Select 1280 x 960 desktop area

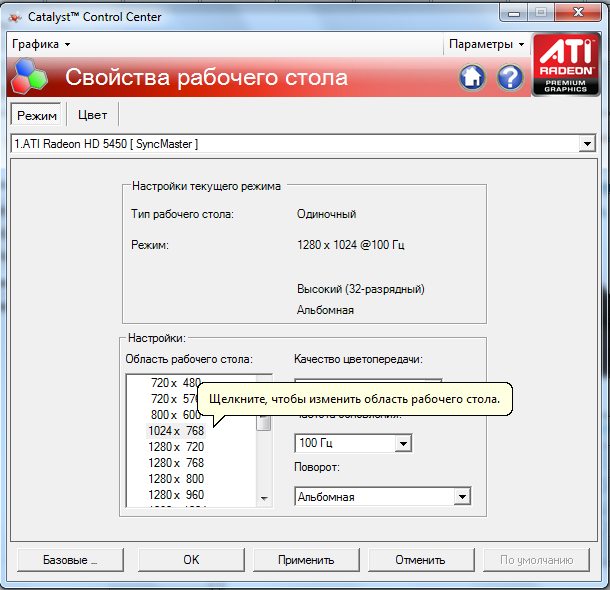point(176,494)
